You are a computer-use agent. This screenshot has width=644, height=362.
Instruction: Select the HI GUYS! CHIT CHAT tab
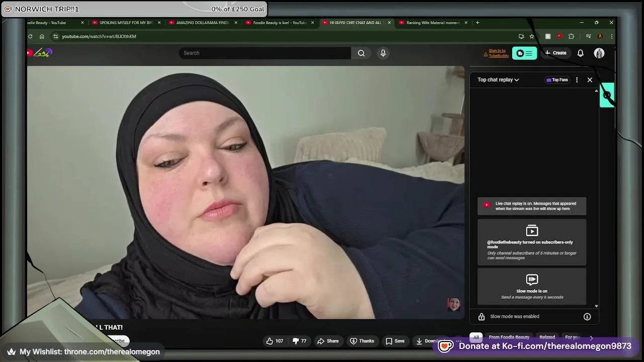pos(356,23)
